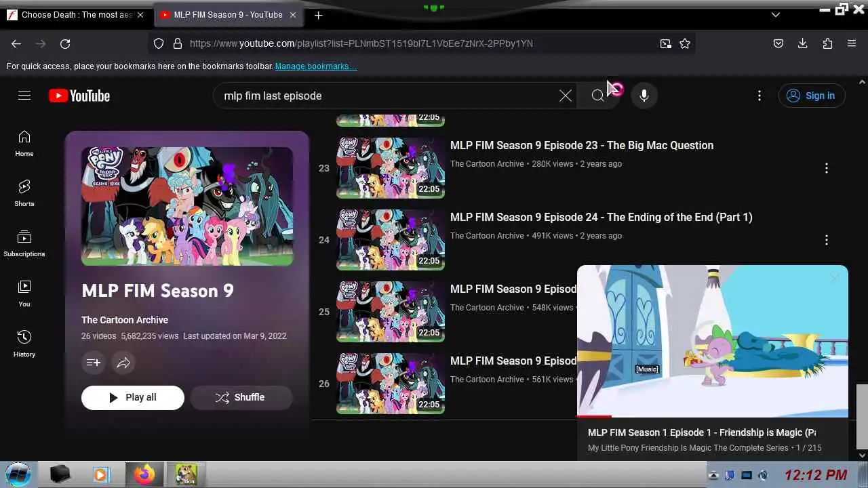This screenshot has height=488, width=868.
Task: Open Episode 24 The Ending of the End title
Action: click(x=601, y=217)
